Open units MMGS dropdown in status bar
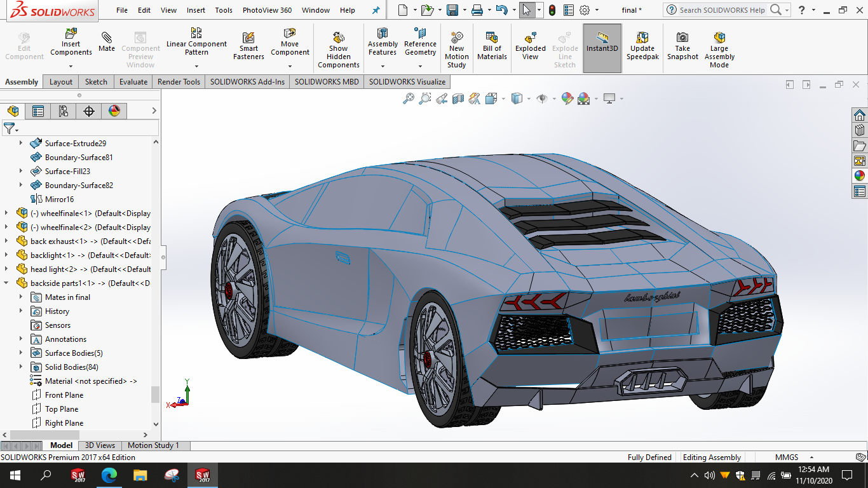 pyautogui.click(x=811, y=457)
